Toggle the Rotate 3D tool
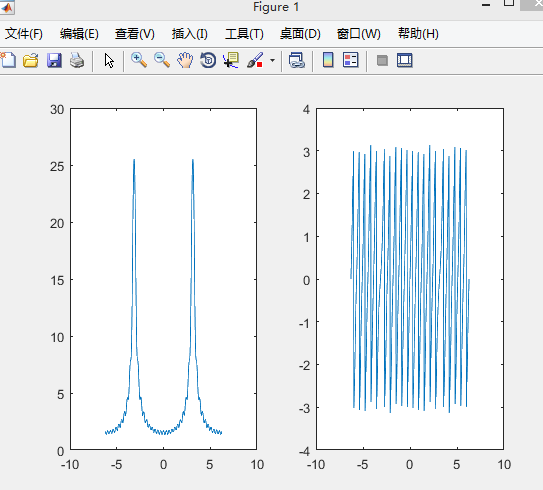The width and height of the screenshot is (543, 490). tap(208, 60)
